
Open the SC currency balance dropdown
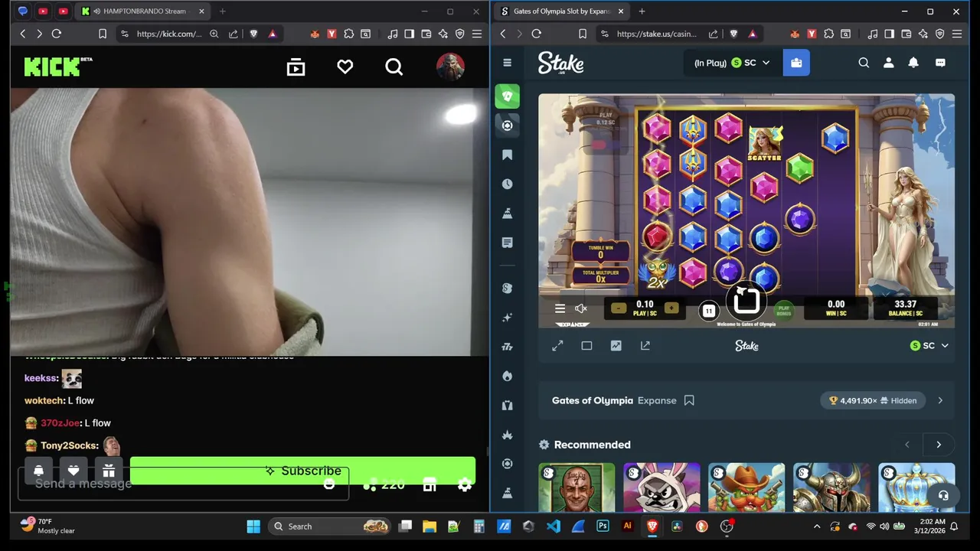tap(731, 63)
